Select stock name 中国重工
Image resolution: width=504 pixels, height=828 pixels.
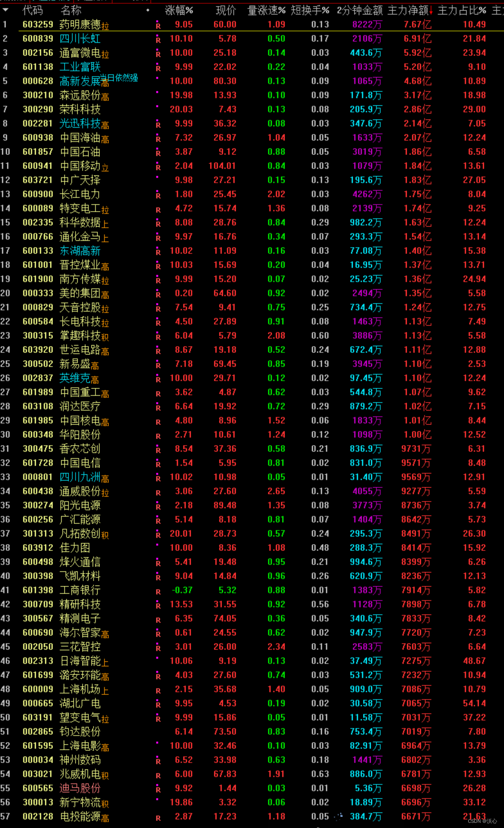pyautogui.click(x=80, y=392)
